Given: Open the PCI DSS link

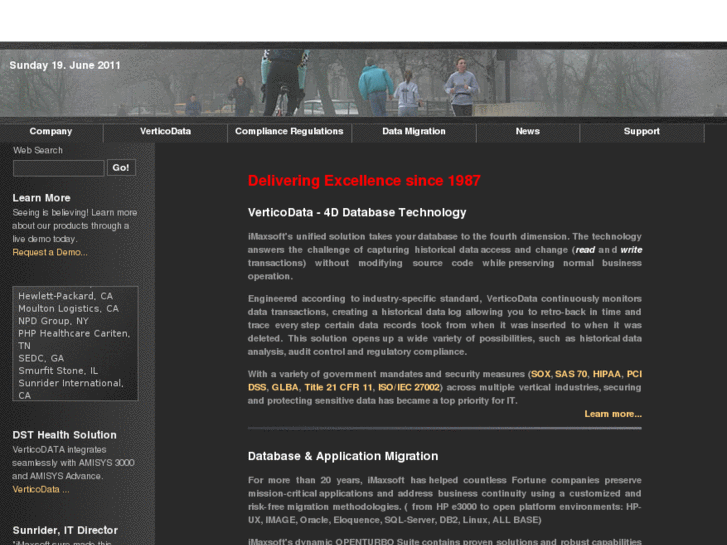Looking at the screenshot, I should pyautogui.click(x=634, y=374).
